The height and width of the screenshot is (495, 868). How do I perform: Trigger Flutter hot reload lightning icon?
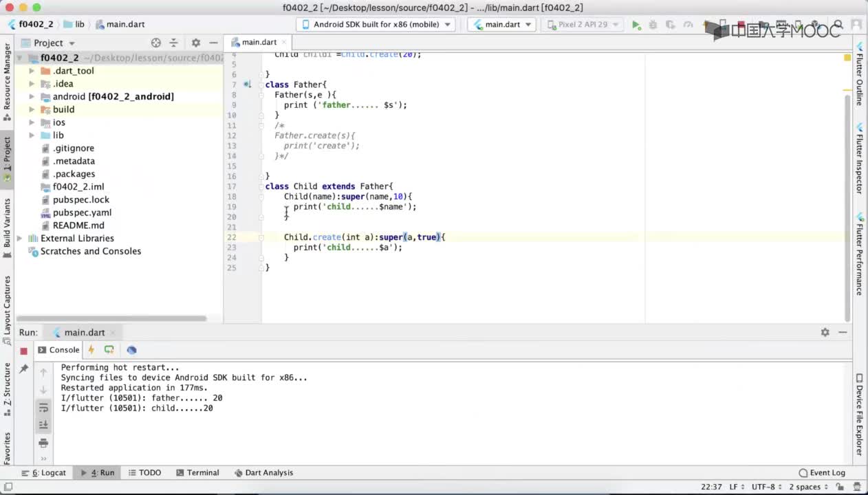click(x=91, y=350)
